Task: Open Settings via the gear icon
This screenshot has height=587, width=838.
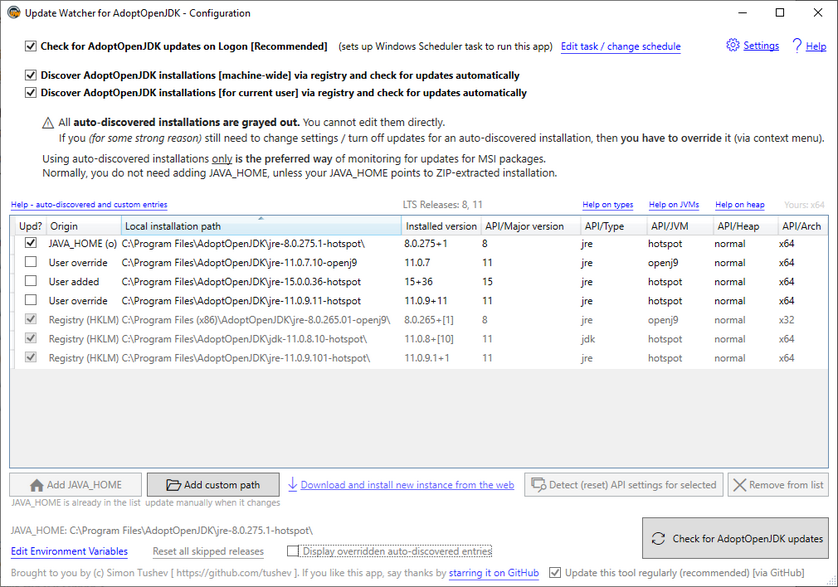Action: pos(733,46)
